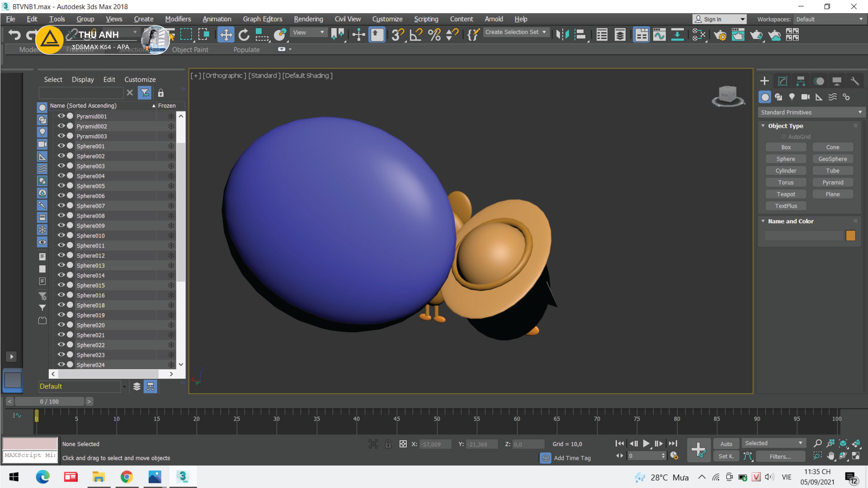The image size is (868, 488).
Task: Open Curve Editor from main toolbar
Action: pyautogui.click(x=659, y=35)
